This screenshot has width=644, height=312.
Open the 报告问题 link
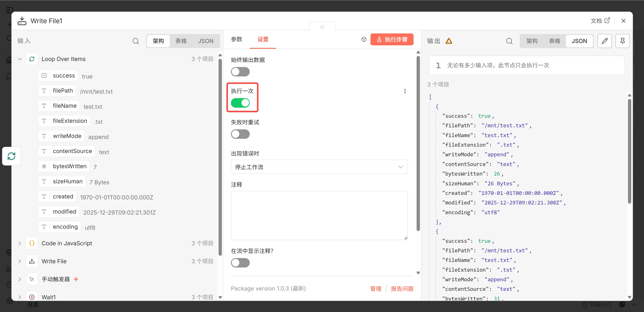(402, 289)
